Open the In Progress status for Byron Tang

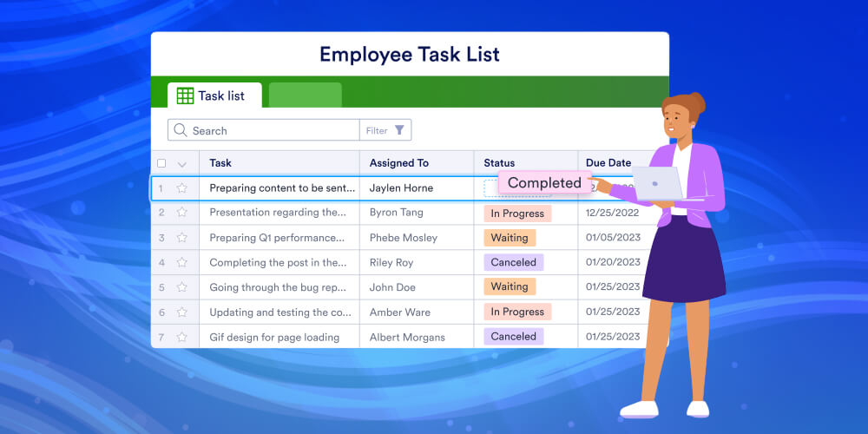[x=516, y=214]
